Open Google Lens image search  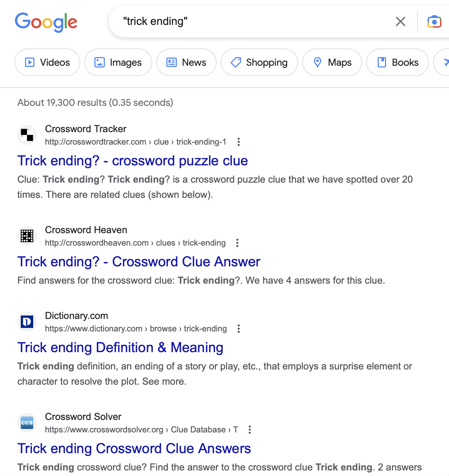click(434, 21)
